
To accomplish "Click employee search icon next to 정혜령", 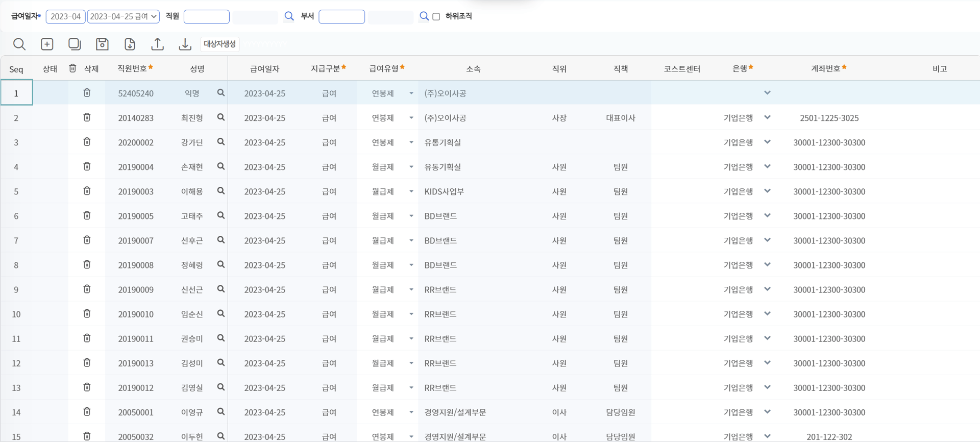I will click(220, 264).
